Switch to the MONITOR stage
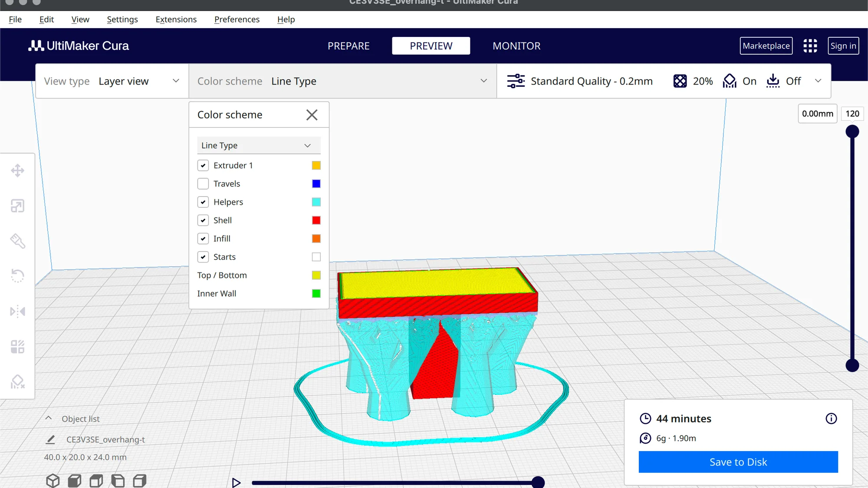Viewport: 868px width, 488px height. tap(516, 46)
